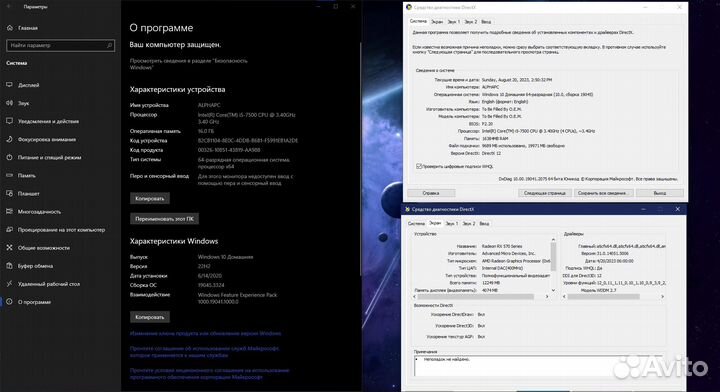The image size is (720, 392).
Task: Click the Драйверы list scrollbar right arrow
Action: (662, 297)
